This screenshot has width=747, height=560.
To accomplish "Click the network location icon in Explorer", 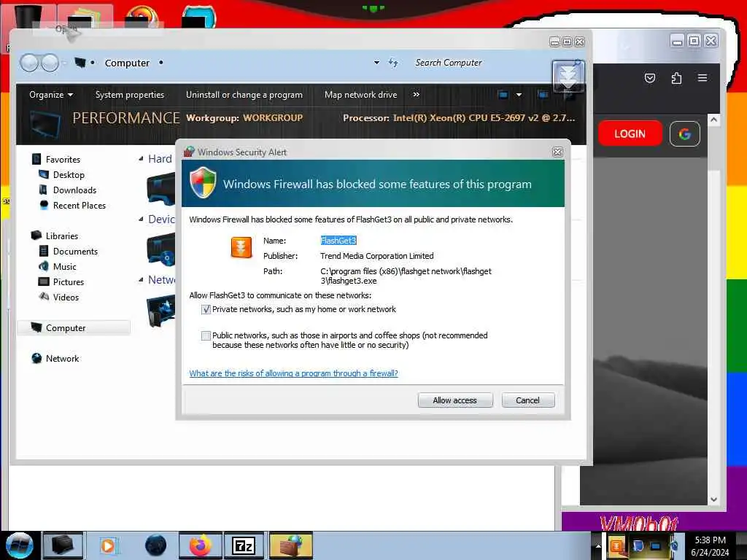I will tap(161, 309).
